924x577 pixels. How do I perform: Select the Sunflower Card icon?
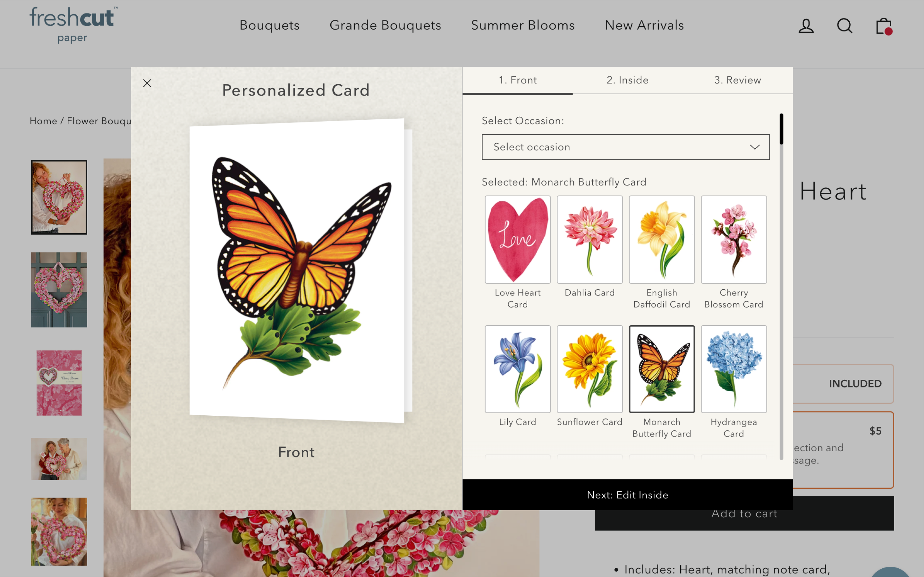[589, 368]
